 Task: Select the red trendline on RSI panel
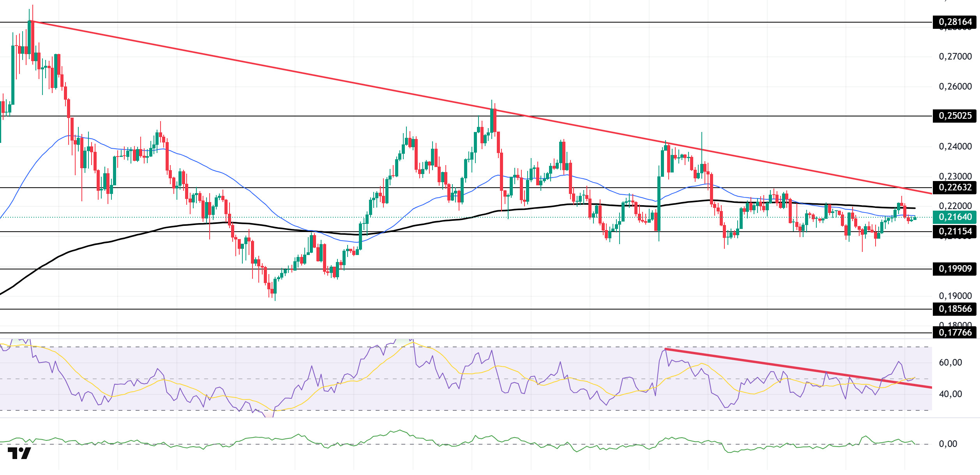799,368
